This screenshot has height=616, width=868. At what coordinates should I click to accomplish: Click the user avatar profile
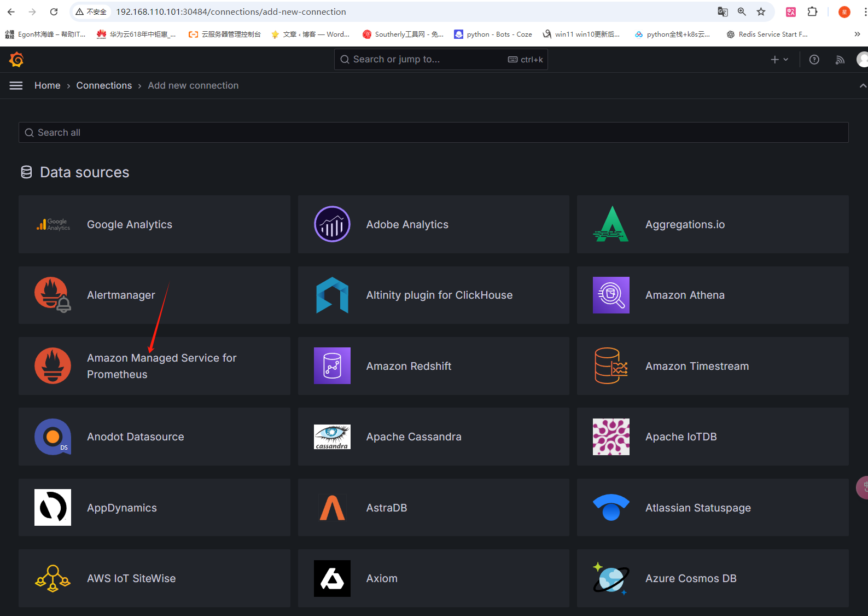(862, 60)
